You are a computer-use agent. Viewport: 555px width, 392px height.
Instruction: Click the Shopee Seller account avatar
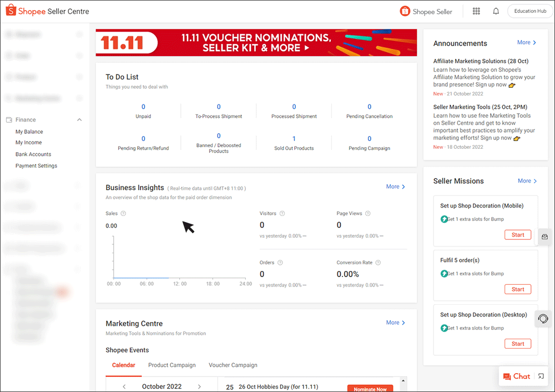coord(404,11)
